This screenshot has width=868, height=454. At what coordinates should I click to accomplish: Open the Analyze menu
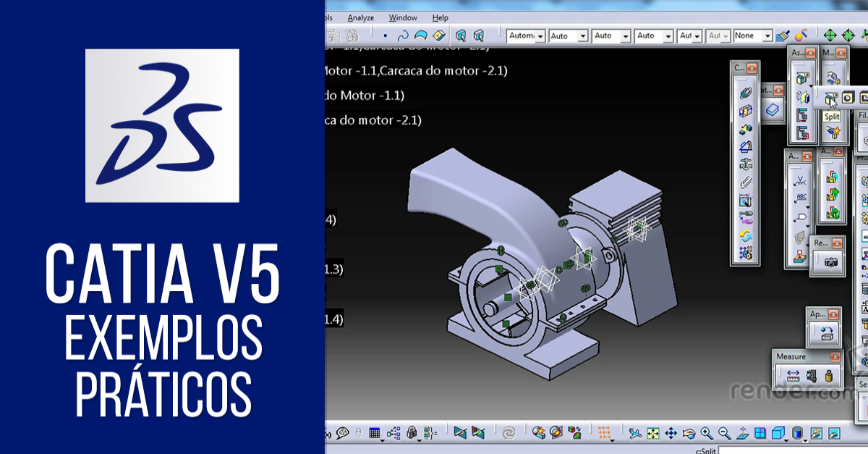(x=361, y=17)
